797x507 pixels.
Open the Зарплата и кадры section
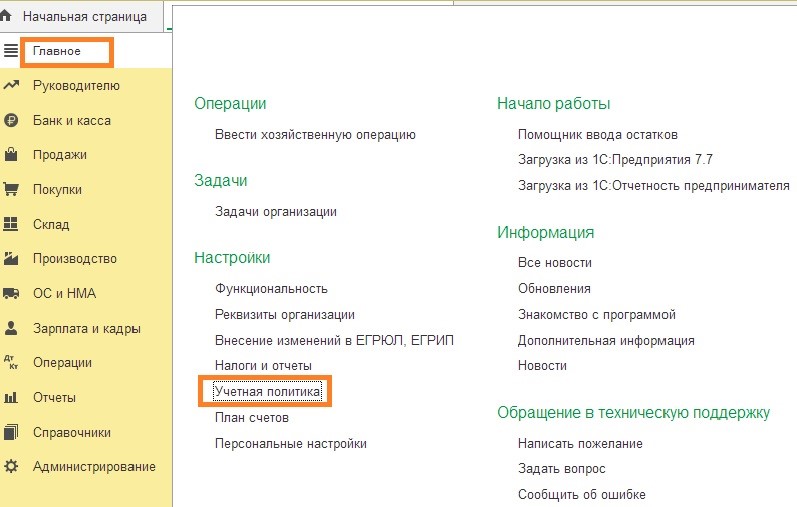(x=86, y=329)
